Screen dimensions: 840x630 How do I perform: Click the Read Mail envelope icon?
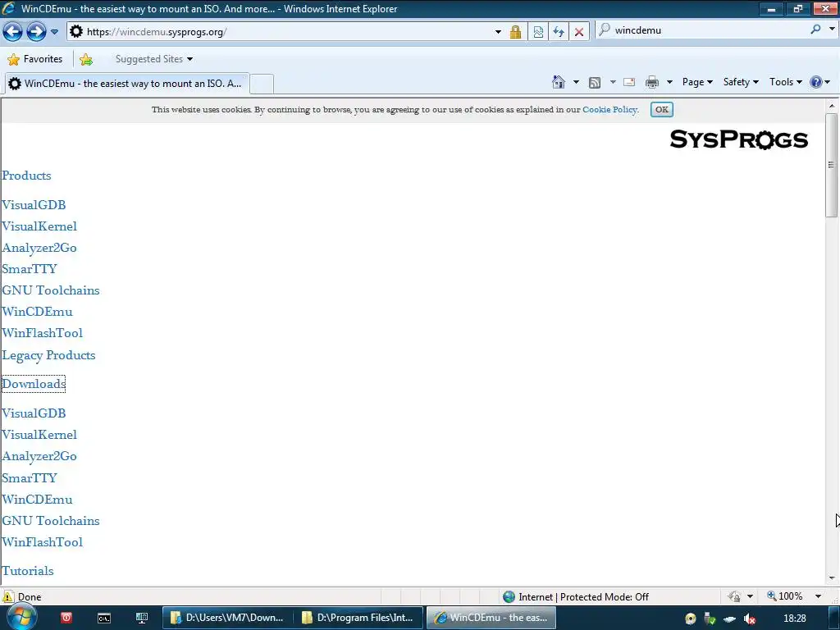pos(629,82)
